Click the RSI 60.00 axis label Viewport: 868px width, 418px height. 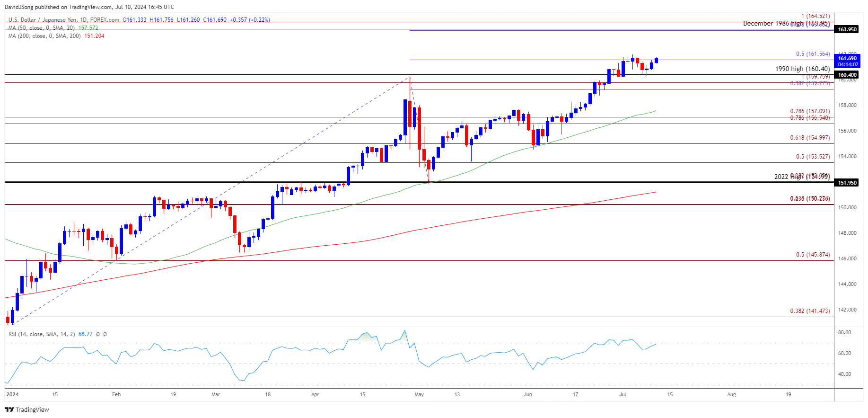844,353
